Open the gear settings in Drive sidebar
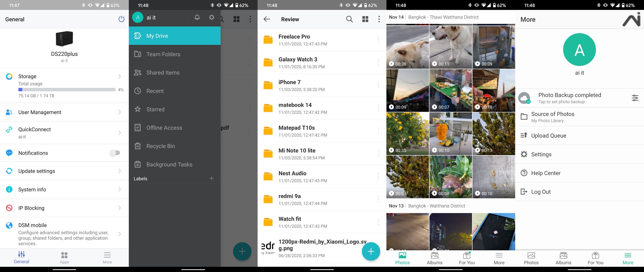 pyautogui.click(x=211, y=17)
